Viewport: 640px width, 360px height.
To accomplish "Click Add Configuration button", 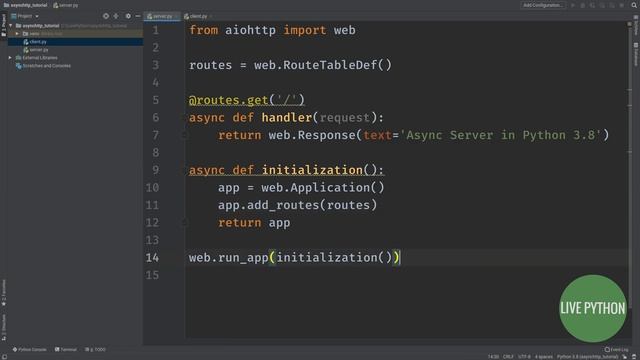I will (542, 5).
